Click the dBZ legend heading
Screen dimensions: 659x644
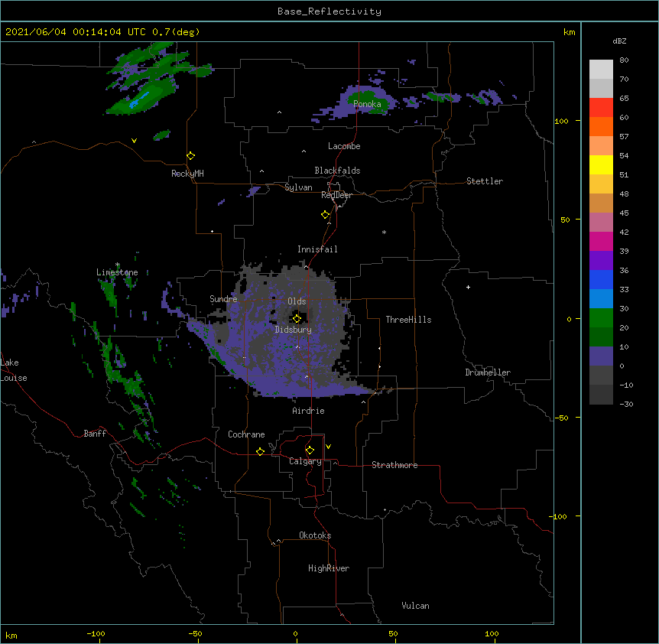(619, 41)
